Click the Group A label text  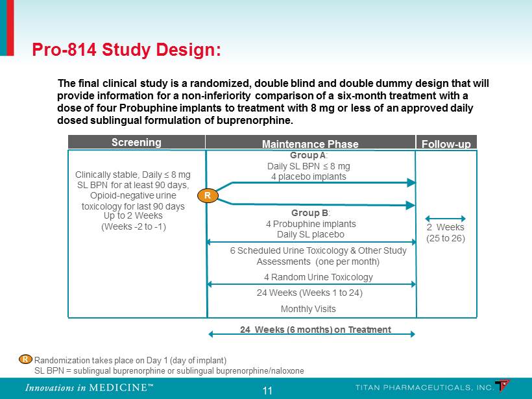point(309,156)
